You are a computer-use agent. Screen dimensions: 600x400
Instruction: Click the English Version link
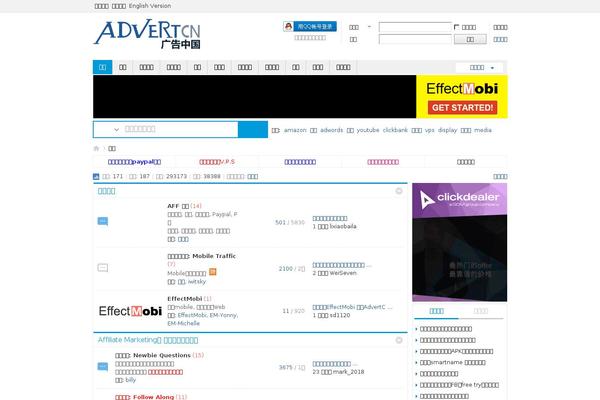click(150, 6)
